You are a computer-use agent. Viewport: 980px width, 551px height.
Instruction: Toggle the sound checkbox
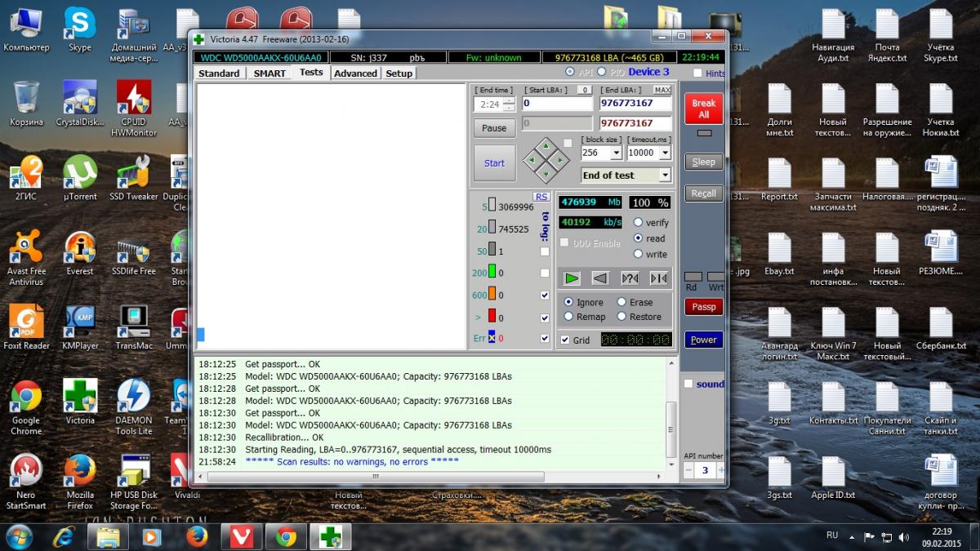tap(688, 384)
